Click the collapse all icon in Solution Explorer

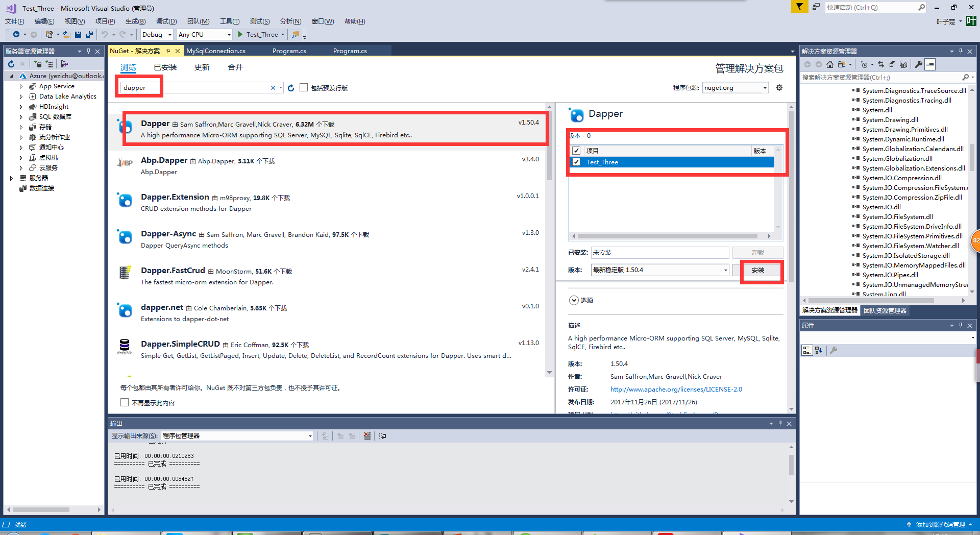click(892, 64)
